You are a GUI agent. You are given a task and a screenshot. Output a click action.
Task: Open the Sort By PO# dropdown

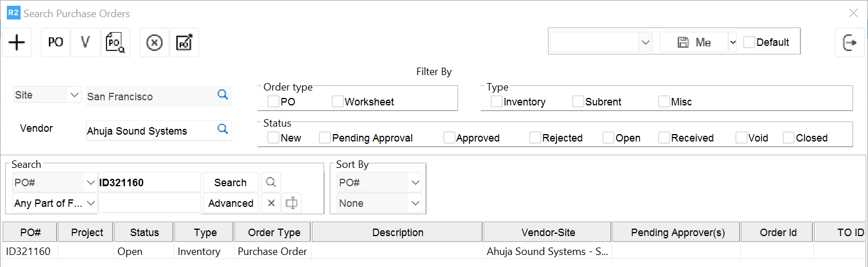(415, 183)
